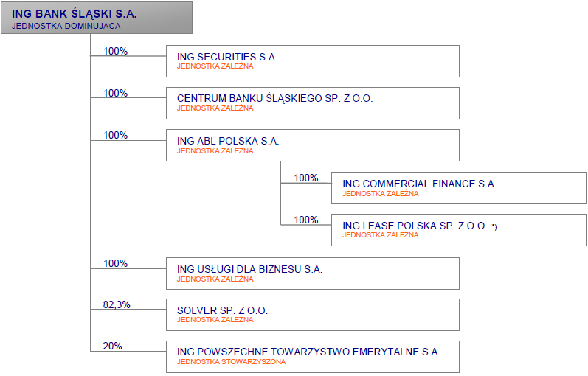Click the ING Usługi dla Biznesu S.A. box
The height and width of the screenshot is (376, 588).
[x=313, y=274]
